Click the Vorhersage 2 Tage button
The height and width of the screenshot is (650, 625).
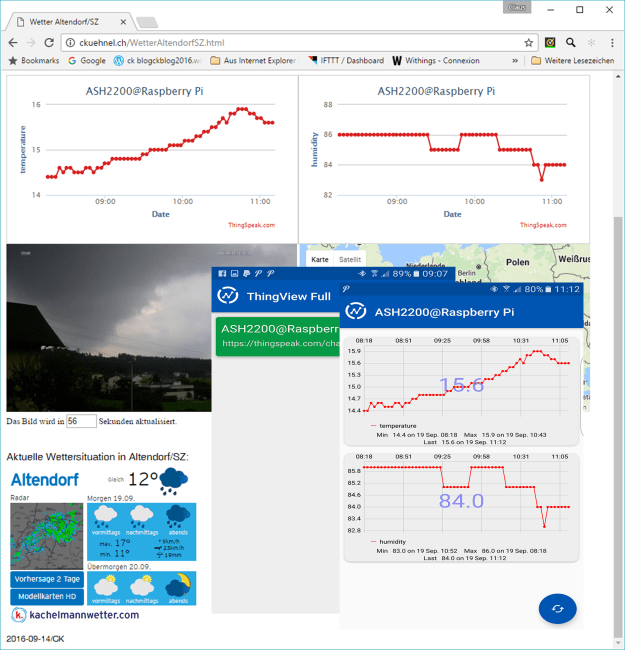[47, 579]
